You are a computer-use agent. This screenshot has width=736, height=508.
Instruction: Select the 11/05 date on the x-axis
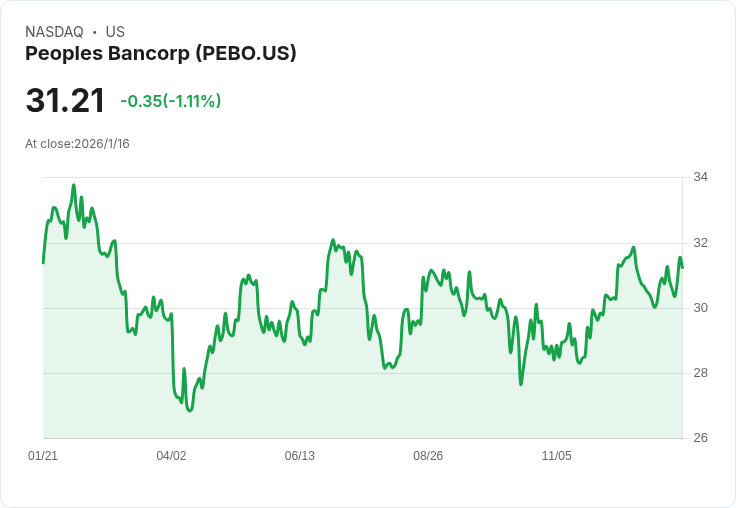556,456
